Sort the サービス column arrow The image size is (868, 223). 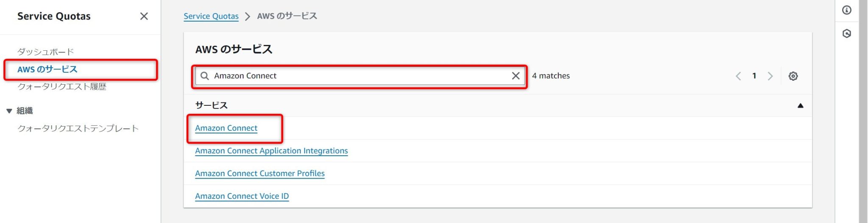point(800,105)
